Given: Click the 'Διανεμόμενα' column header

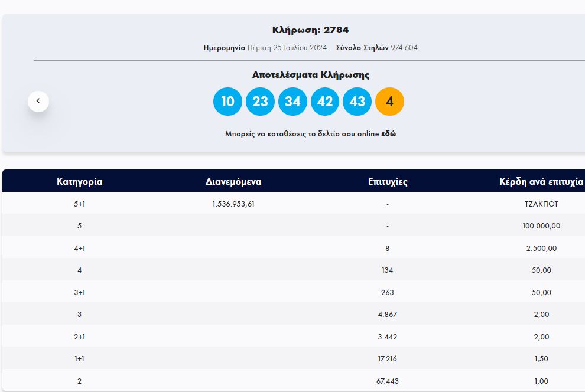Looking at the screenshot, I should point(233,182).
